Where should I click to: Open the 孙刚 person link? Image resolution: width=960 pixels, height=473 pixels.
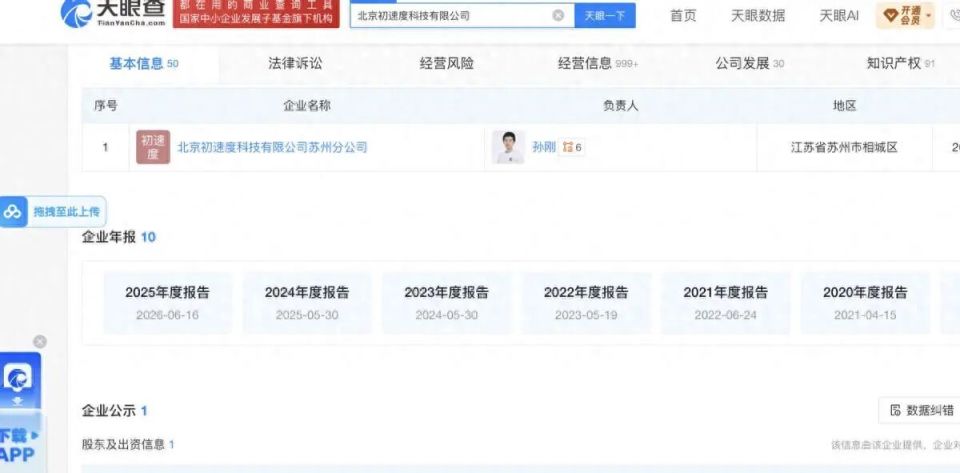[x=544, y=147]
